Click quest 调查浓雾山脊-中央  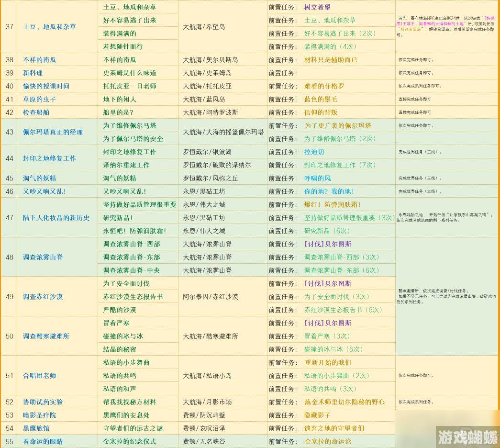coord(132,270)
